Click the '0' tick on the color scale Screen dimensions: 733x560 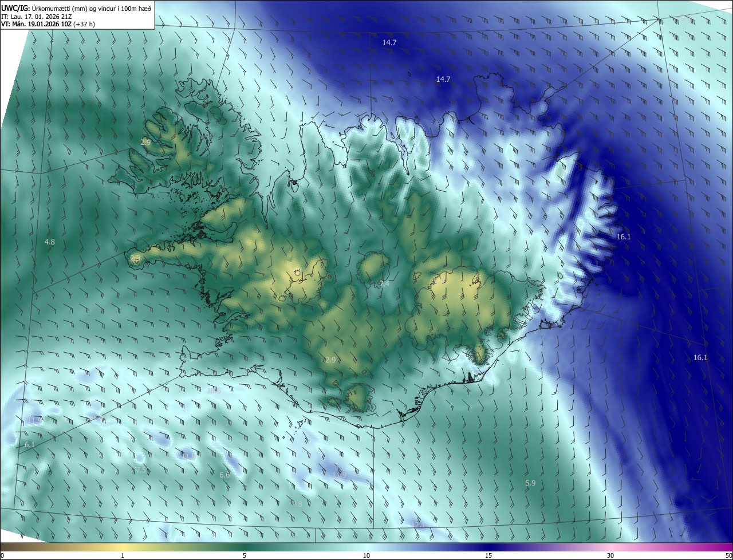coord(2,555)
